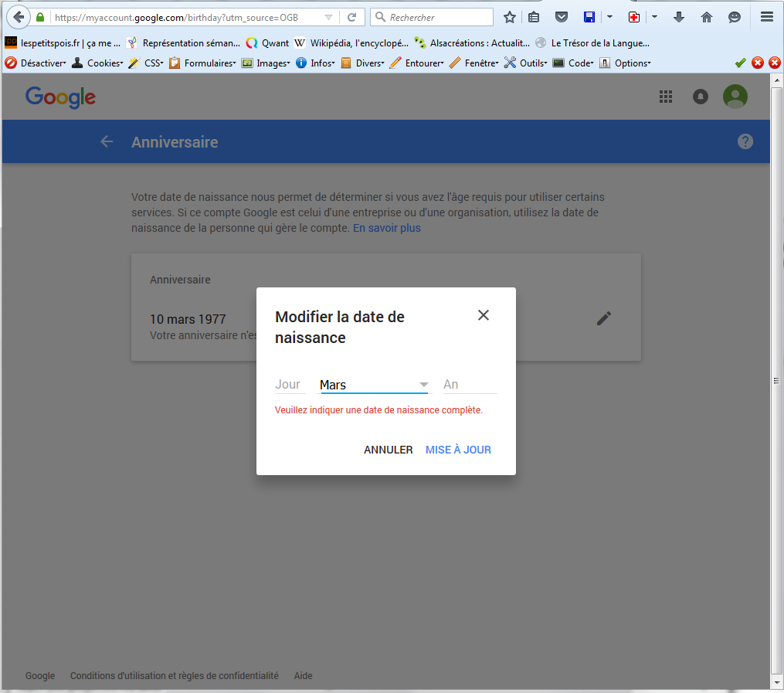Click the address bar URL field
Screen dimensions: 784x693
pyautogui.click(x=186, y=18)
